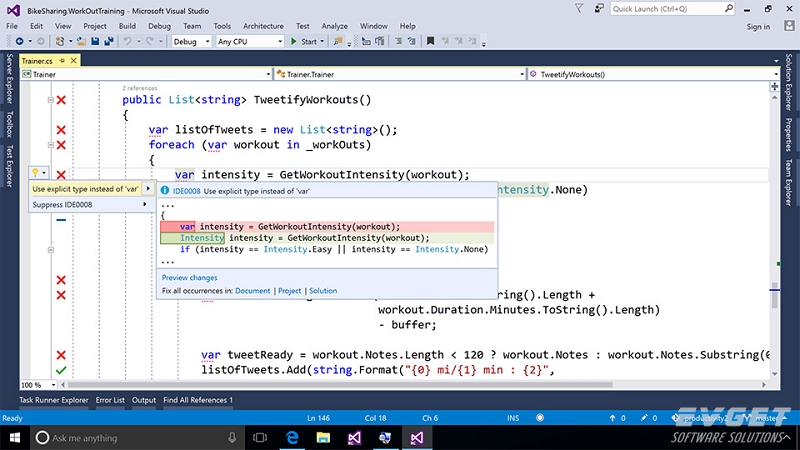
Task: Open the Team Explorer side tab
Action: (x=789, y=182)
